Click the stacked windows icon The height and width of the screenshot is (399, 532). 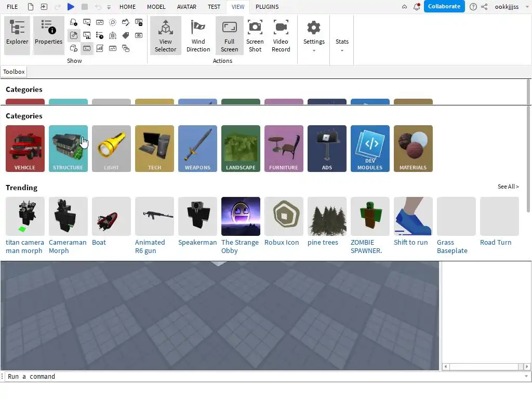[126, 48]
